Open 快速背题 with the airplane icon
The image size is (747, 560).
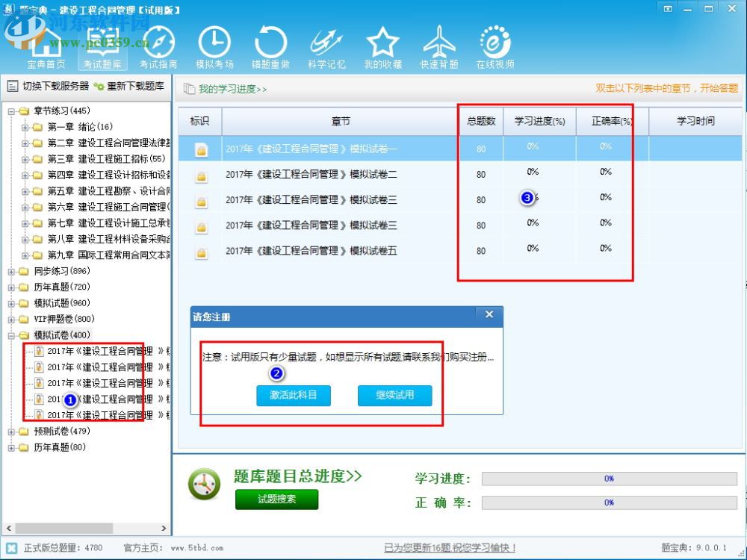(438, 43)
